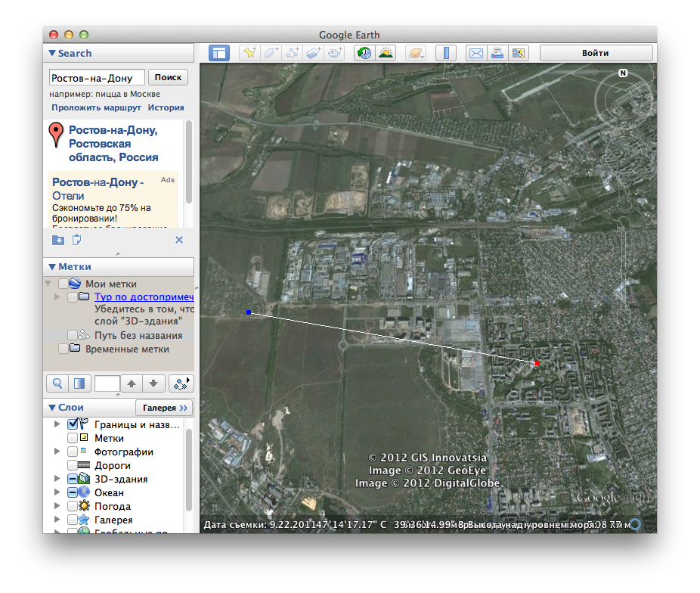This screenshot has height=593, width=700.
Task: Click the search results scrollbar
Action: pyautogui.click(x=189, y=162)
